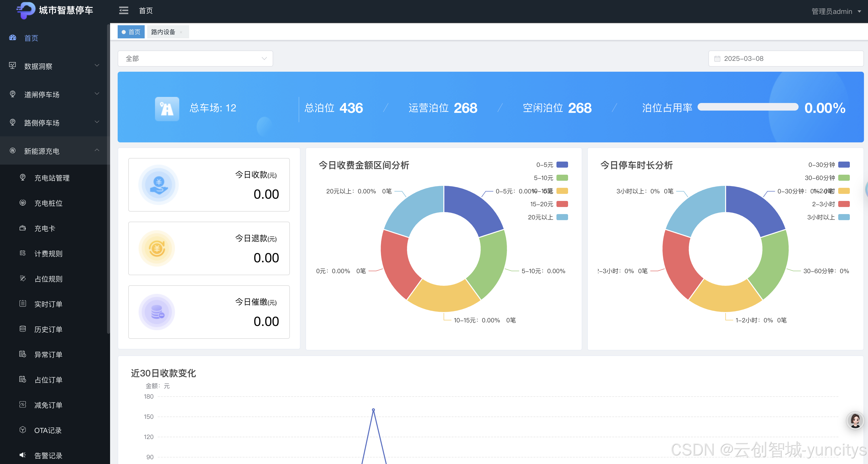Image resolution: width=868 pixels, height=464 pixels.
Task: Switch to the 路内设备 tab
Action: 163,32
